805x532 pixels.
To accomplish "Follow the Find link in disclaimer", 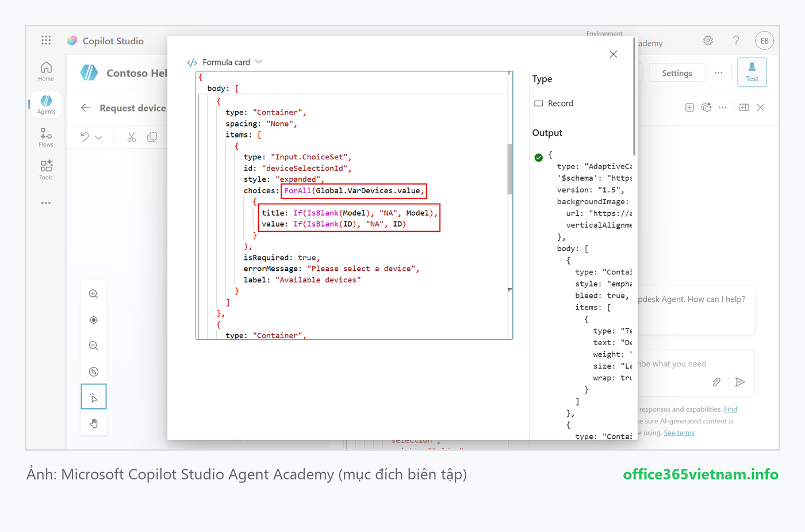I will pos(730,409).
